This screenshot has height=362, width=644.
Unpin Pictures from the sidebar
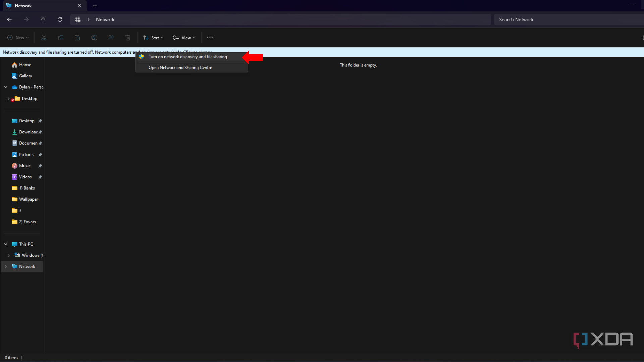40,154
